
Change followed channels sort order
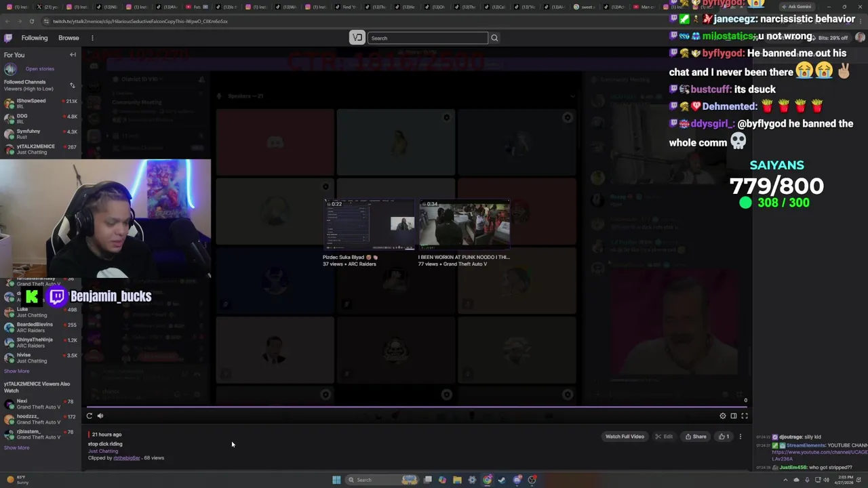[x=73, y=85]
